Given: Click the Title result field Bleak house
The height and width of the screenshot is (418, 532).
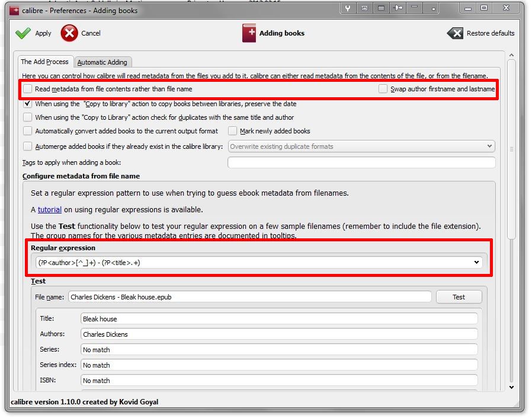Looking at the screenshot, I should 279,319.
